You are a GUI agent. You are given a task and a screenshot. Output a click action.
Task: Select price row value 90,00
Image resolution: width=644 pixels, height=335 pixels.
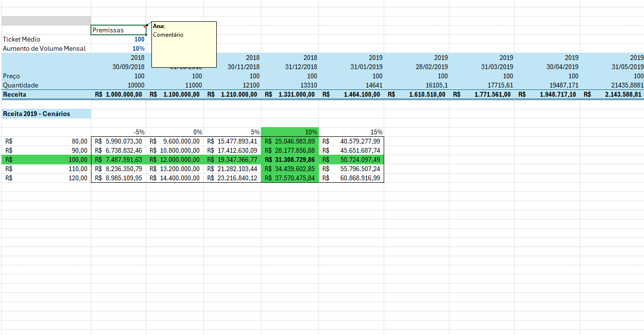tap(46, 150)
